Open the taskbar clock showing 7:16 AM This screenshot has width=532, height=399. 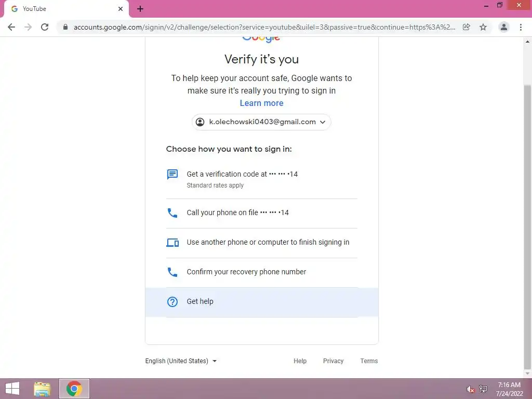[509, 389]
